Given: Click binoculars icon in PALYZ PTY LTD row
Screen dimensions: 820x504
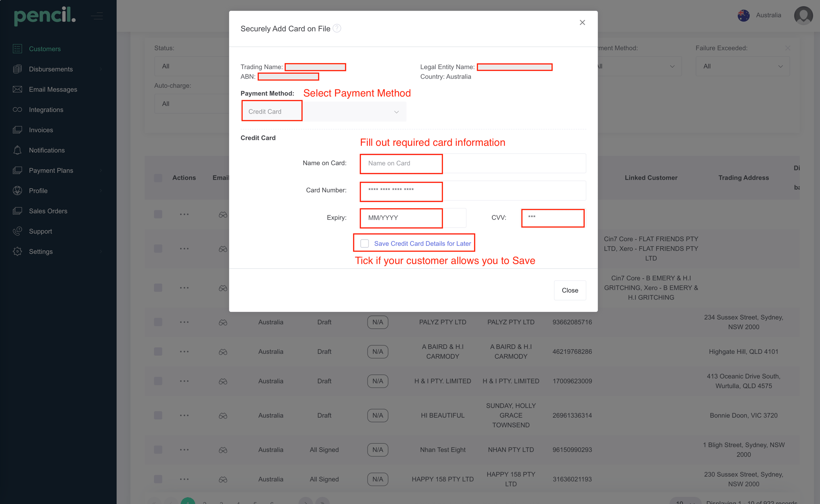Looking at the screenshot, I should tap(223, 322).
